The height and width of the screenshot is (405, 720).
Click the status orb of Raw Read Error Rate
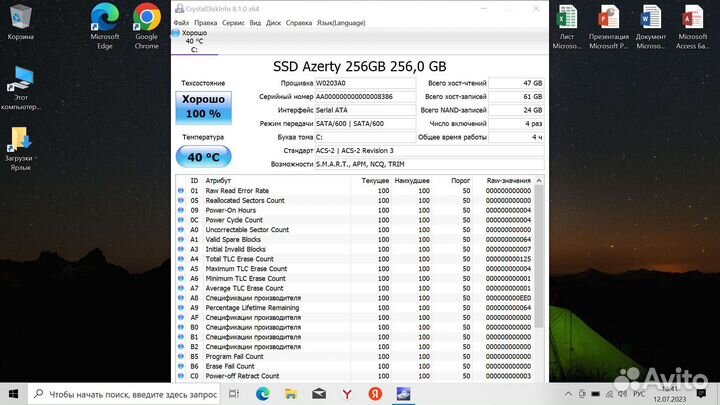coord(181,191)
